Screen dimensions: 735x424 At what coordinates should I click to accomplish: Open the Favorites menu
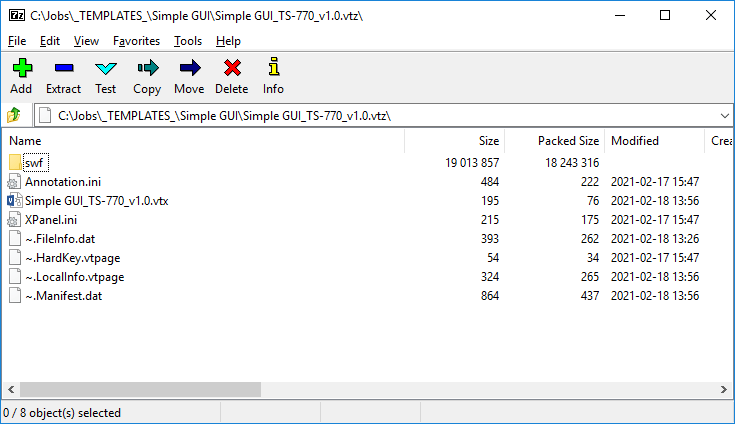coord(136,41)
